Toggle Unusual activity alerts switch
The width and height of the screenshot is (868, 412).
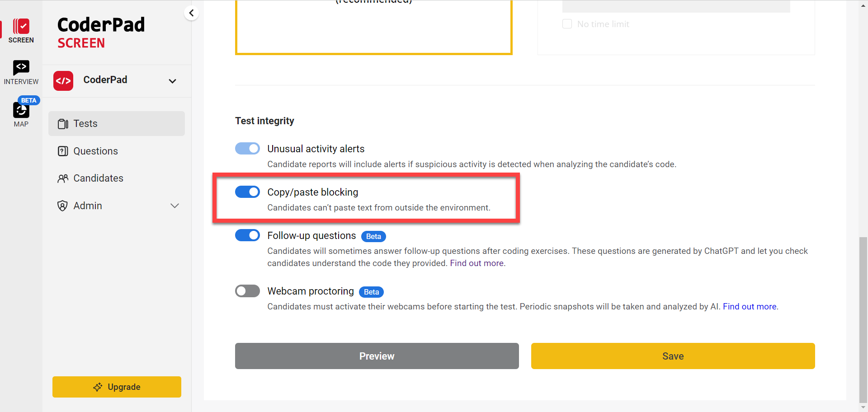[247, 149]
